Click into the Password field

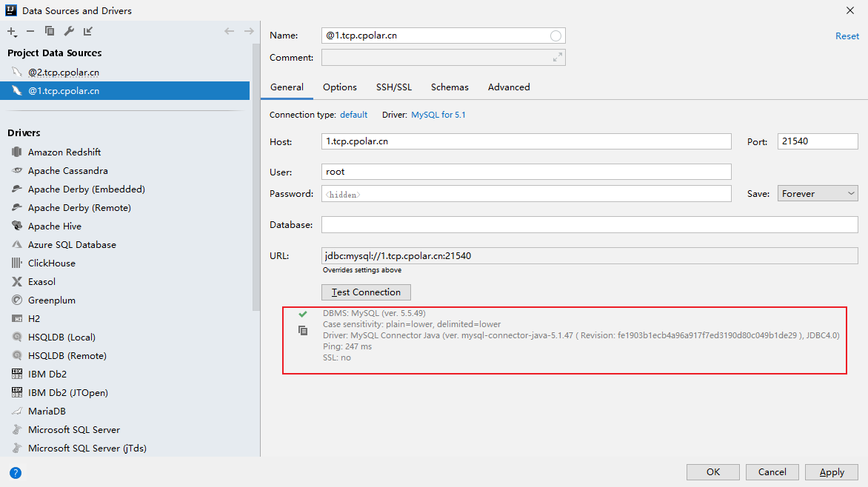[527, 194]
